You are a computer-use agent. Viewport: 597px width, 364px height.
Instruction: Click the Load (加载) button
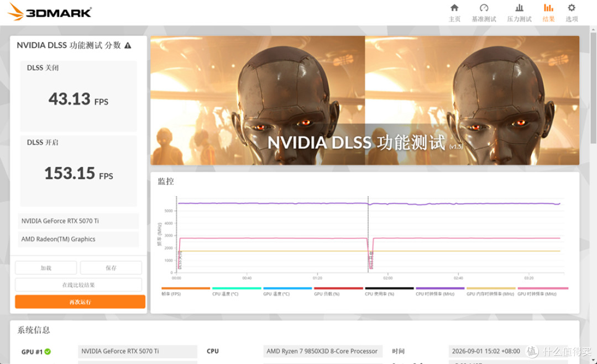pyautogui.click(x=46, y=268)
